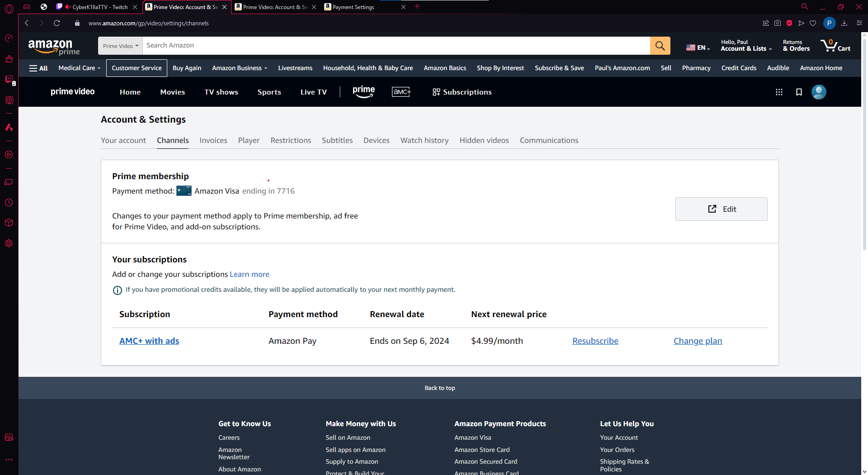
Task: Open Easy Setup sliders icon
Action: pyautogui.click(x=859, y=23)
